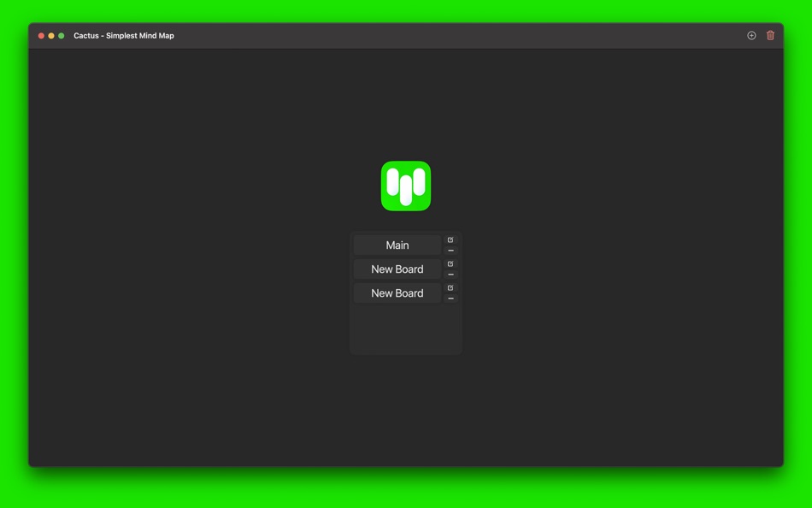Click the 'Cactus - Simplest Mind Map' title
Screen dimensions: 812x508
pos(124,36)
